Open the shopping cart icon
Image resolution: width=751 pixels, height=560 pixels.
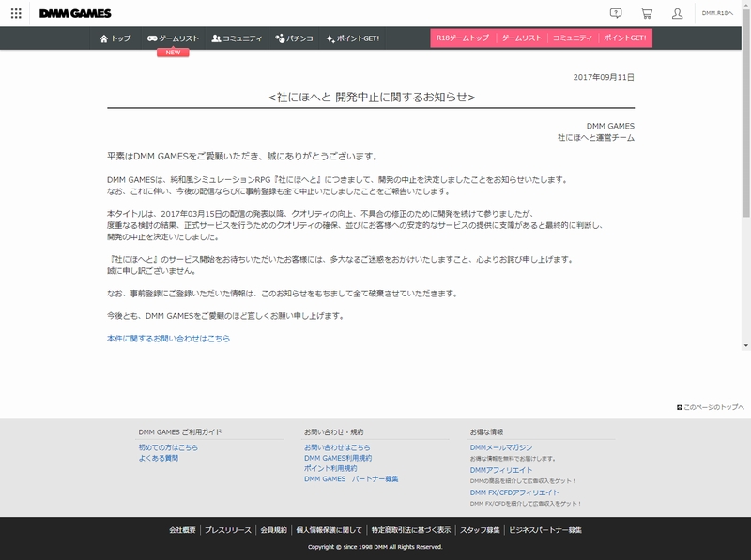(x=647, y=13)
